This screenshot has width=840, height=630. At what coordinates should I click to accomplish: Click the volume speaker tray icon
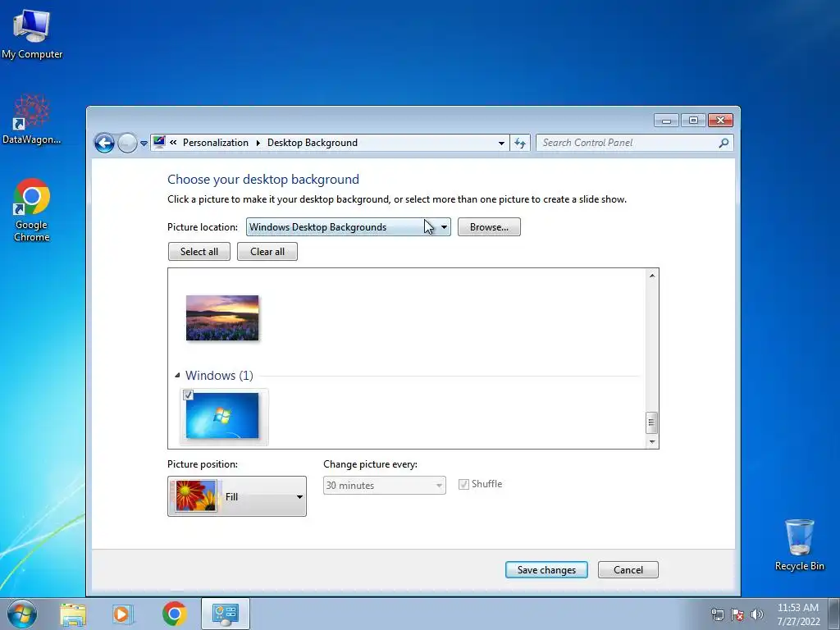click(756, 614)
